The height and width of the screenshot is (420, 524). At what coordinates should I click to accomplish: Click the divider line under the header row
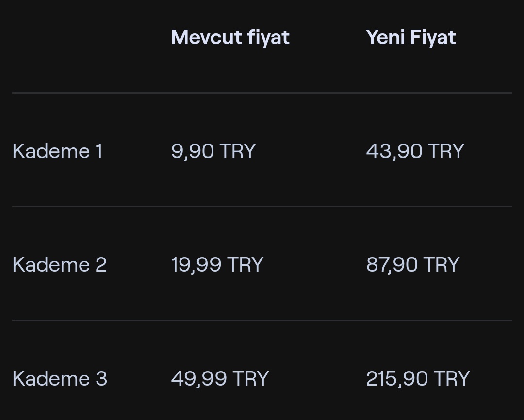[262, 93]
